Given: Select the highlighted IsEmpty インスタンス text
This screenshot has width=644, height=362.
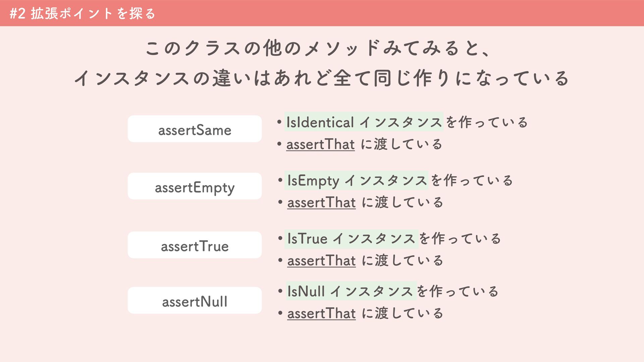Looking at the screenshot, I should pyautogui.click(x=356, y=180).
